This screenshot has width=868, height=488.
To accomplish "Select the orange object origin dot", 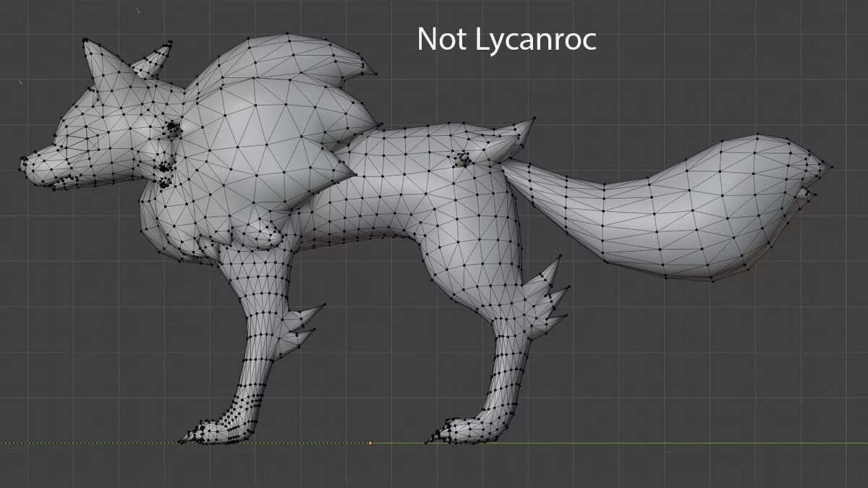I will click(370, 442).
